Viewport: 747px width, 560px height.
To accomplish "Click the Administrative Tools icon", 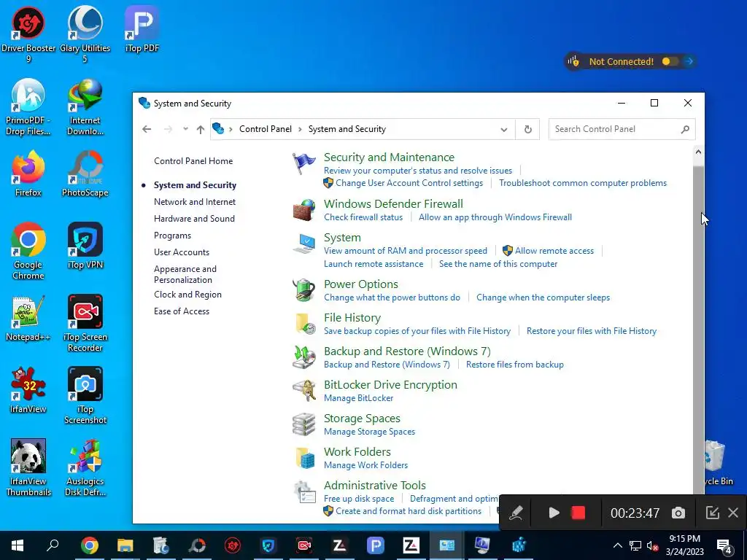I will (x=305, y=492).
